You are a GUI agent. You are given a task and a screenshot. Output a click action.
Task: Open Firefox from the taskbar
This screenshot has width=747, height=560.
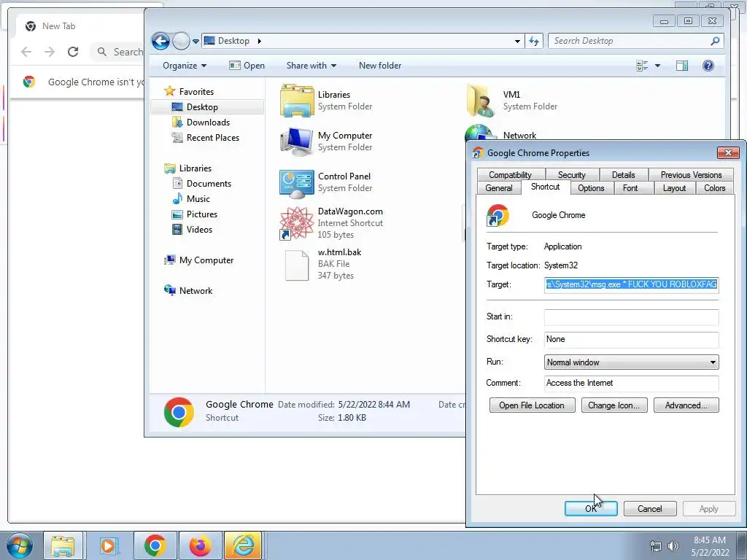[x=200, y=545]
